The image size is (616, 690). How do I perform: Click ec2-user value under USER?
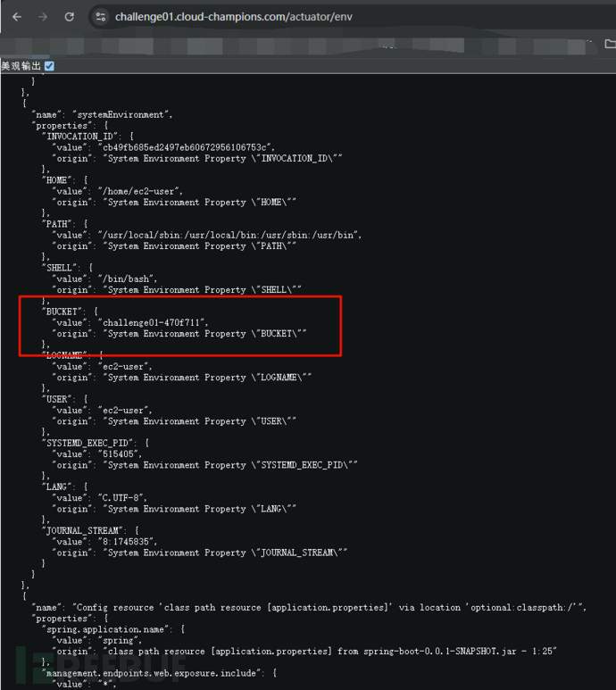[123, 410]
